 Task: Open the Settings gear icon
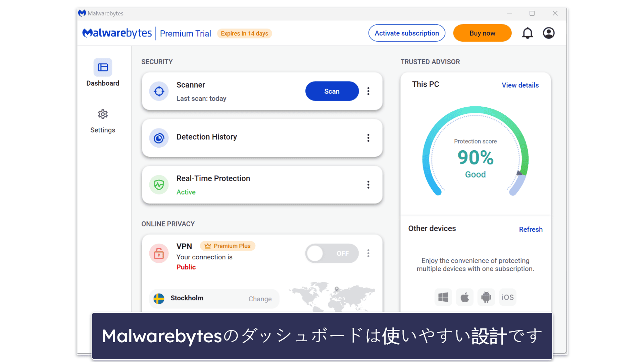click(103, 114)
